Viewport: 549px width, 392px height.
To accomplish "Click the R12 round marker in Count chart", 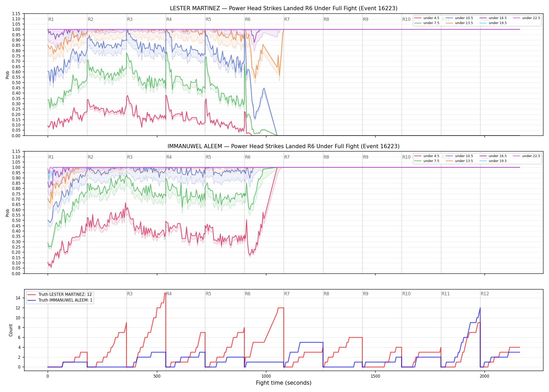I will (485, 294).
